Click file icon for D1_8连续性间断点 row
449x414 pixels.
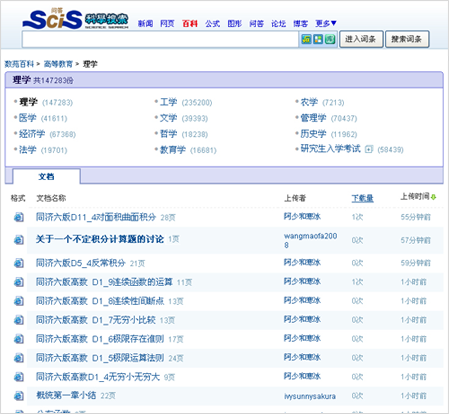[x=19, y=301]
